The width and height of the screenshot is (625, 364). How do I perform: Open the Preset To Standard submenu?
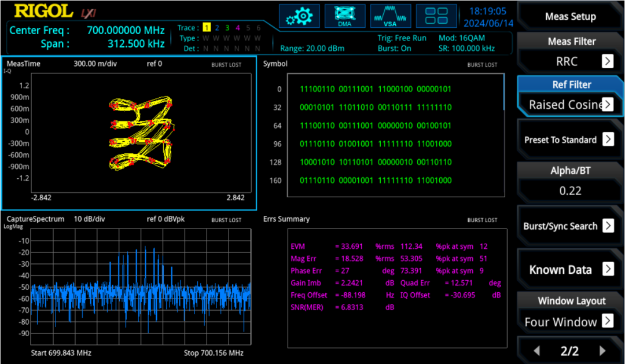point(608,139)
